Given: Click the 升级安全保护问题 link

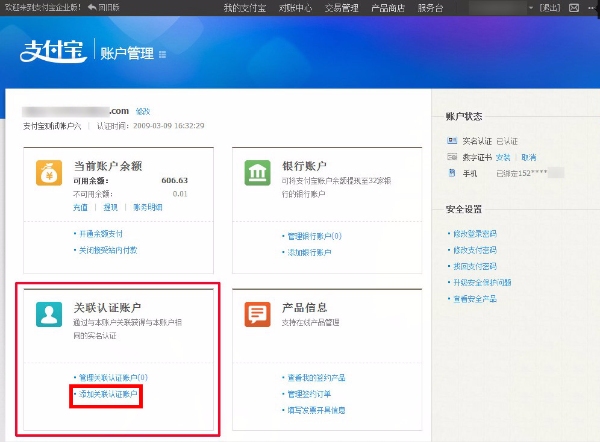Looking at the screenshot, I should click(482, 282).
